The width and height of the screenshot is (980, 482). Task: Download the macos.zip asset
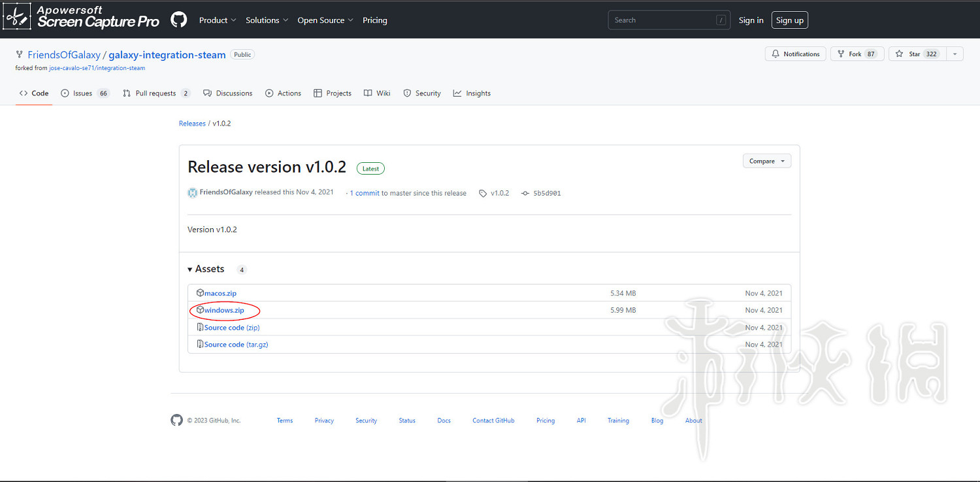(x=220, y=293)
